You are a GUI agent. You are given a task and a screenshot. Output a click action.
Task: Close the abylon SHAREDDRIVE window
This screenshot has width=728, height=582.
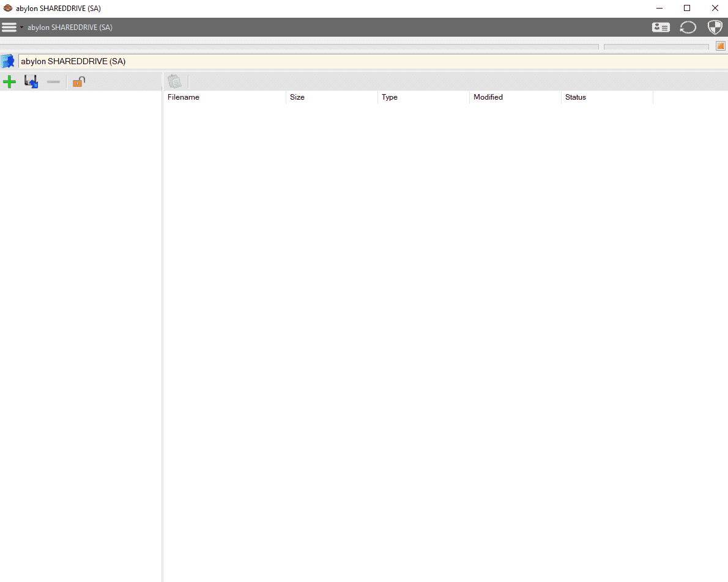tap(715, 9)
